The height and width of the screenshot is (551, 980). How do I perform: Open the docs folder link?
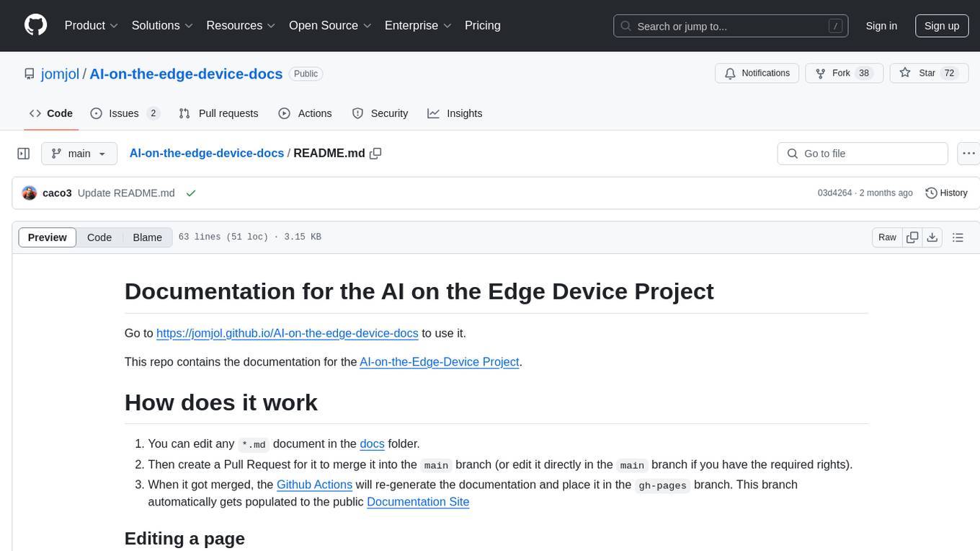[x=373, y=444]
